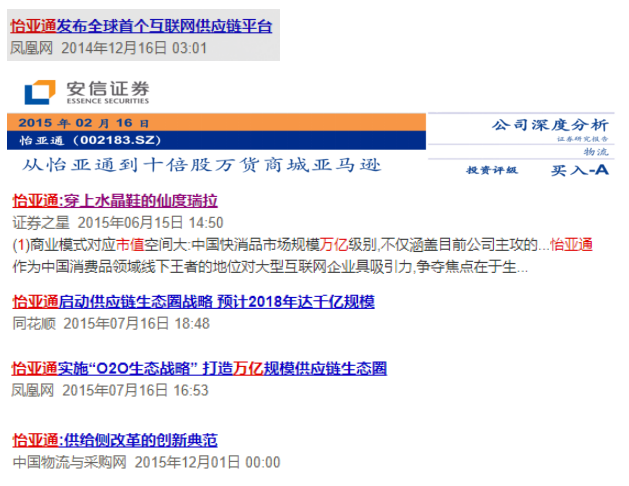Click the 投资评级 label
Viewport: 629px width, 486px height.
pos(492,170)
